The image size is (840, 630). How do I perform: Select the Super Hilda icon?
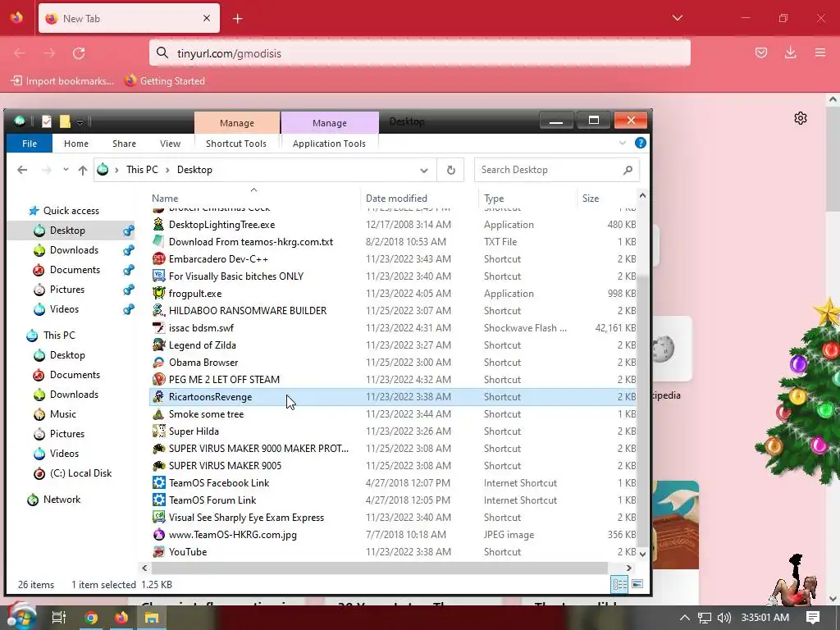point(158,431)
